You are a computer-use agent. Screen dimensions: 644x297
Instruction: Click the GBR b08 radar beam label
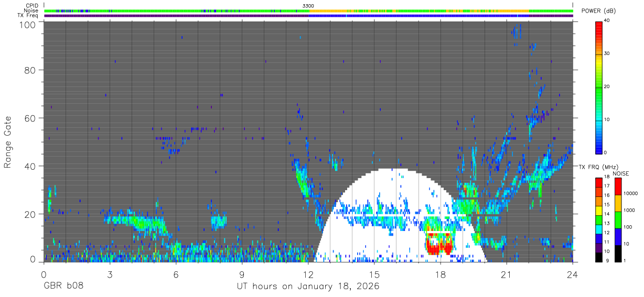pyautogui.click(x=63, y=287)
